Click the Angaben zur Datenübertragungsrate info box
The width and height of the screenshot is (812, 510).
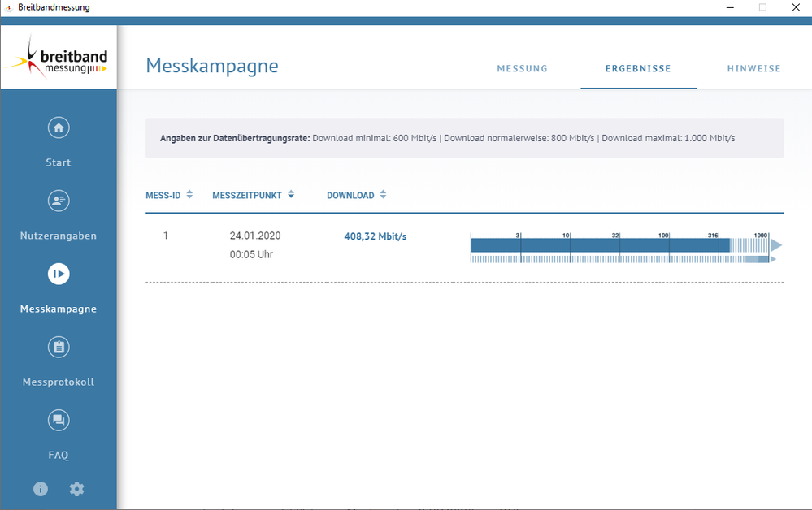click(464, 138)
